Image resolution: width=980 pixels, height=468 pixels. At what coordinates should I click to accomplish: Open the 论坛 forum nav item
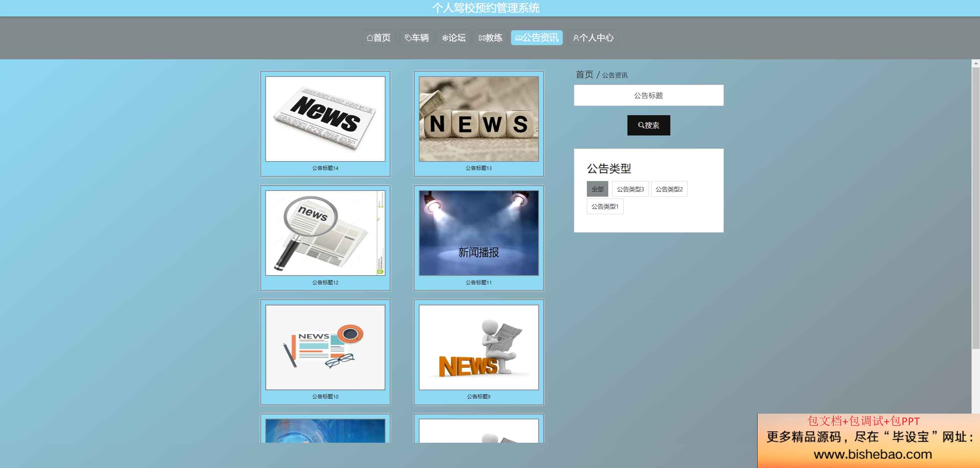tap(454, 38)
